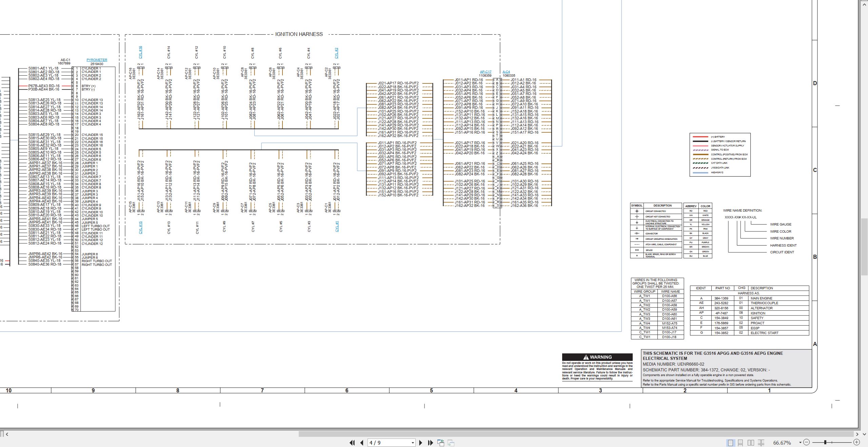Click the RIGHT TURBO OUT pin 56 label
Screen dimensions: 868x447
point(97,261)
